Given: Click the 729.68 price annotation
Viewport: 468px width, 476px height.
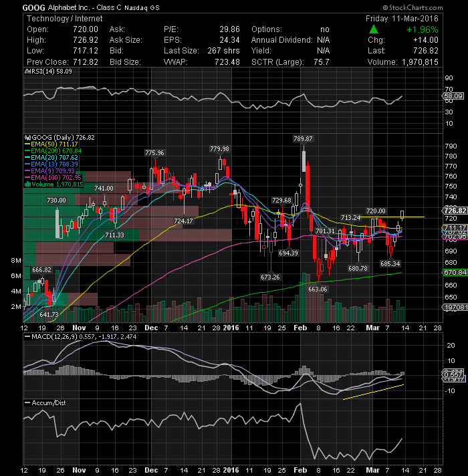Looking at the screenshot, I should [x=281, y=201].
